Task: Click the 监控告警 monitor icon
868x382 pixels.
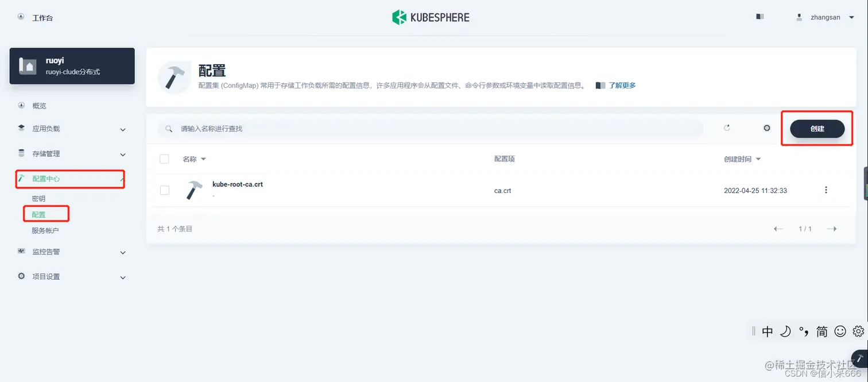Action: click(x=21, y=251)
